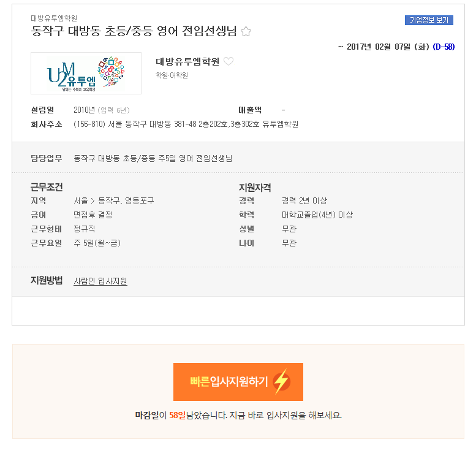Open the 사람인 입사지원 link
The image size is (476, 450).
pos(100,281)
